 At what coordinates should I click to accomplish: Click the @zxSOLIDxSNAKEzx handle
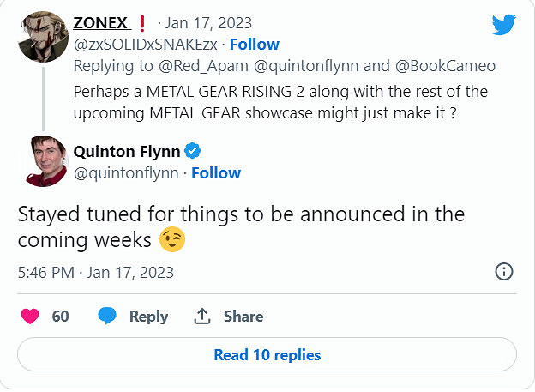[x=146, y=44]
